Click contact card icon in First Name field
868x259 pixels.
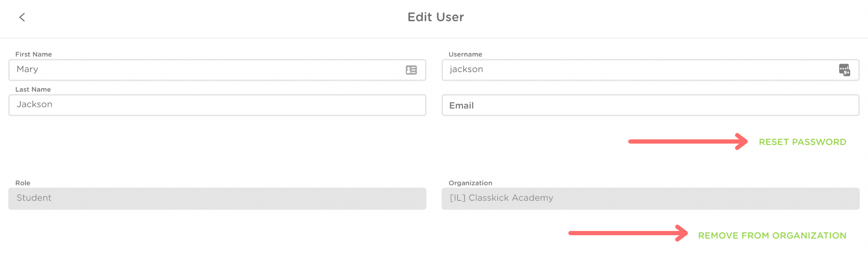click(x=411, y=70)
